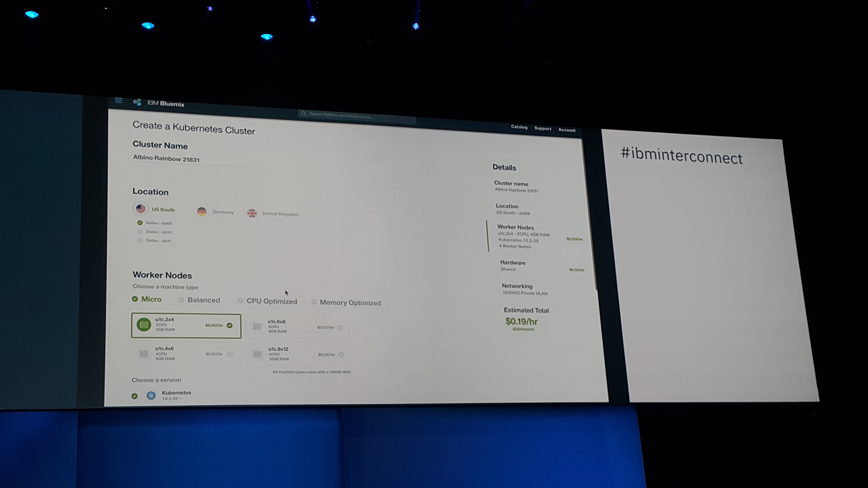Click the u1c.4x6 machine icon

(x=143, y=354)
